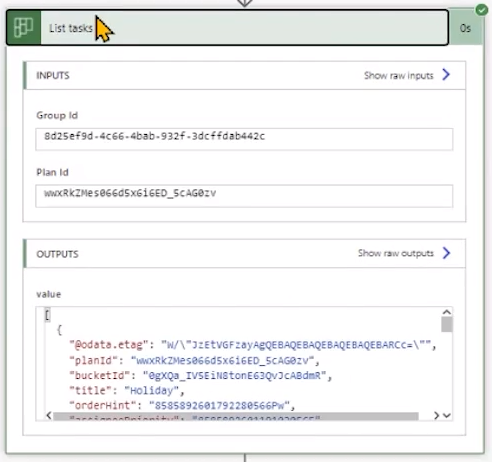
Task: Click the scroll down arrow in value box
Action: click(x=447, y=416)
